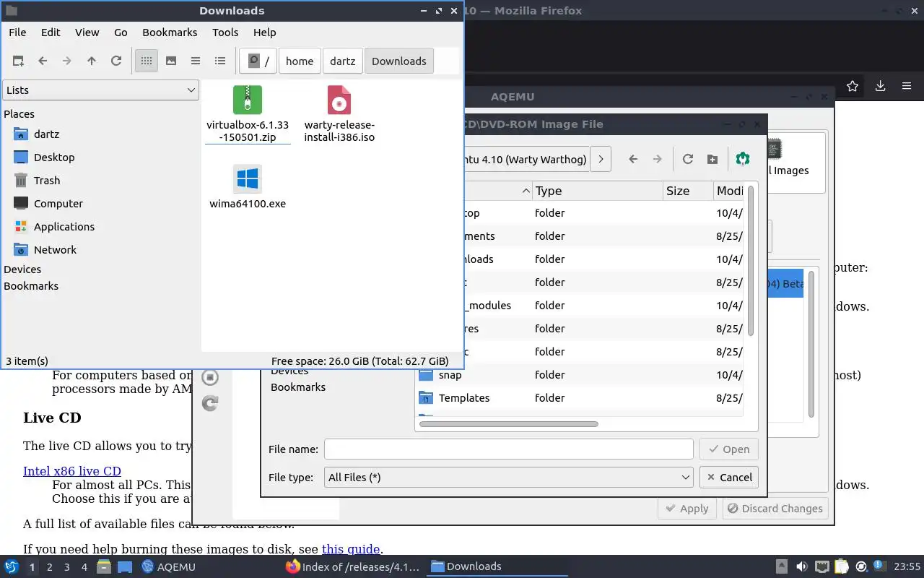Click Discard Changes in AQEMU window
This screenshot has width=924, height=578.
click(x=775, y=509)
